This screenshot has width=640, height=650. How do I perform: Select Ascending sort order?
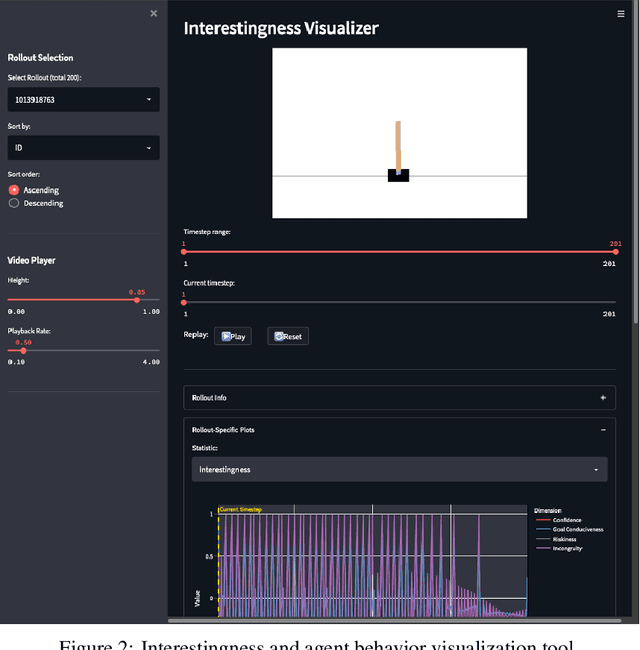coord(14,190)
